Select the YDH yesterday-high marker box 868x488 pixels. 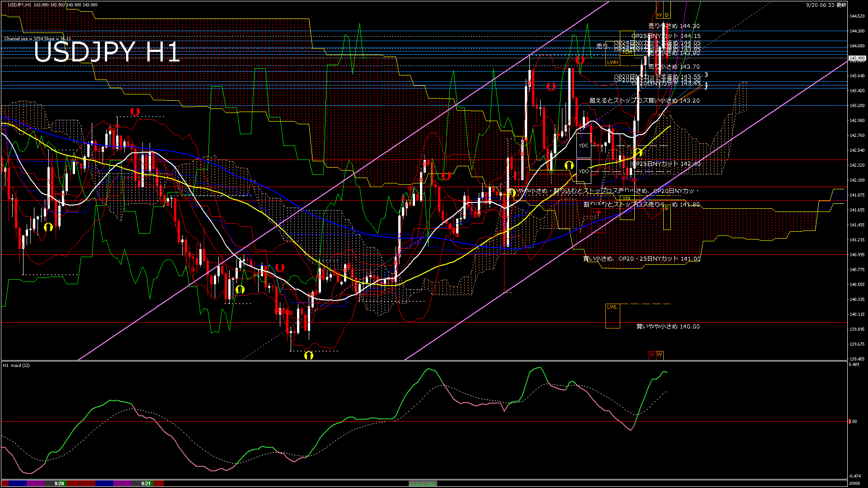[x=627, y=52]
